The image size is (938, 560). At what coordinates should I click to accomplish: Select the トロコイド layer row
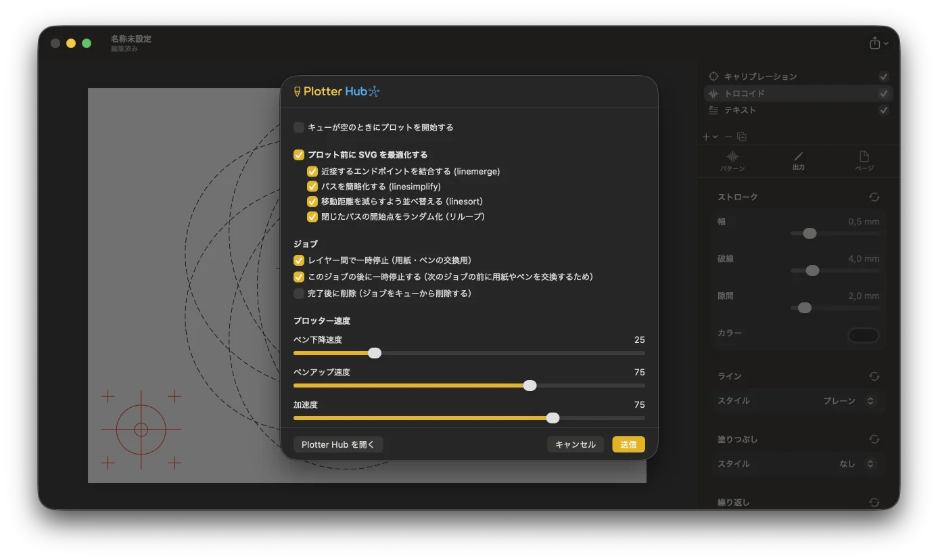click(x=798, y=93)
